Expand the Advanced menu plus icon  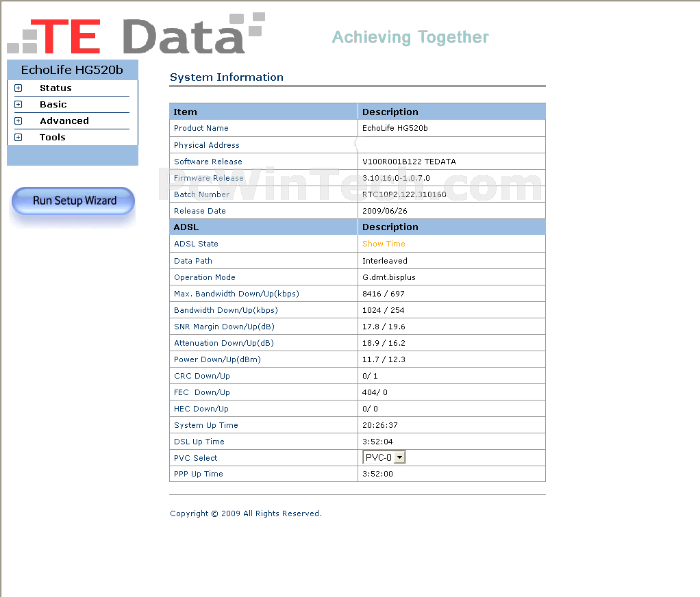(x=18, y=121)
